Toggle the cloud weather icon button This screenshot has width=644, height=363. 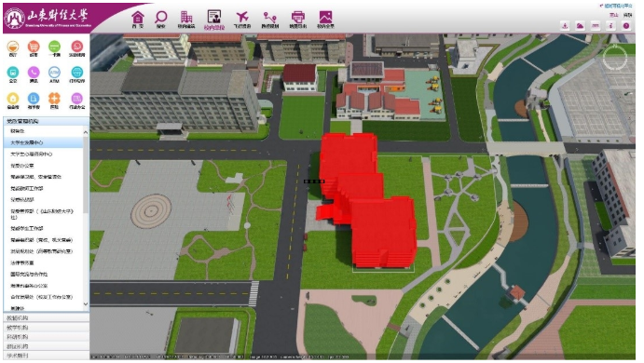[580, 26]
